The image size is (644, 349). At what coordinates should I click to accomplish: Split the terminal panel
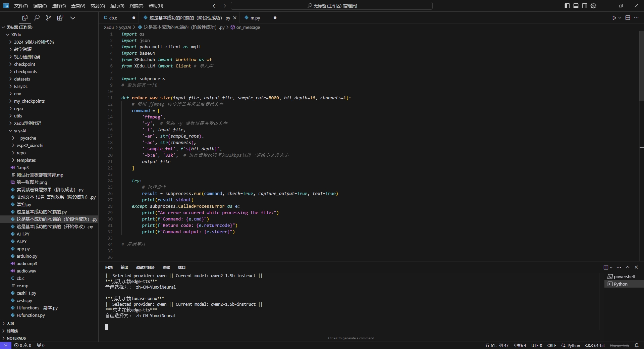[x=606, y=267]
